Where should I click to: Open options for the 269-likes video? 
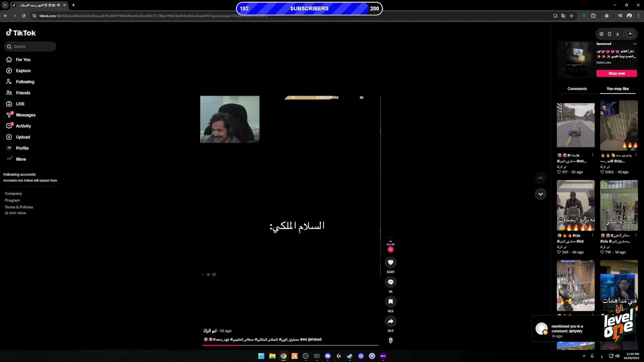[592, 235]
